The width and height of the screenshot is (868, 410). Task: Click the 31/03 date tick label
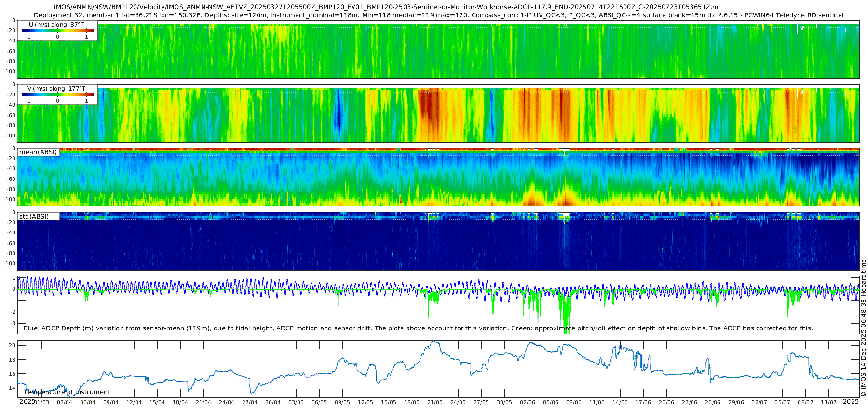(x=41, y=402)
